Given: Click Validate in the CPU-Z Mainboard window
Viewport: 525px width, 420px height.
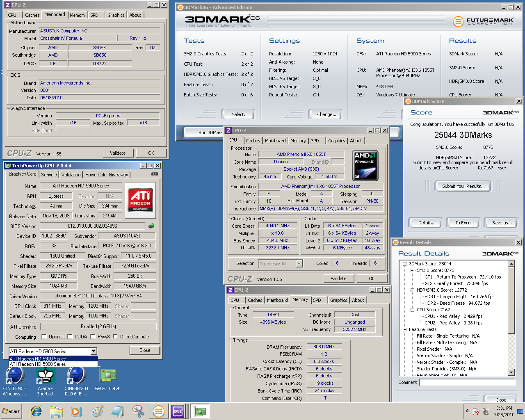Looking at the screenshot, I should 118,153.
